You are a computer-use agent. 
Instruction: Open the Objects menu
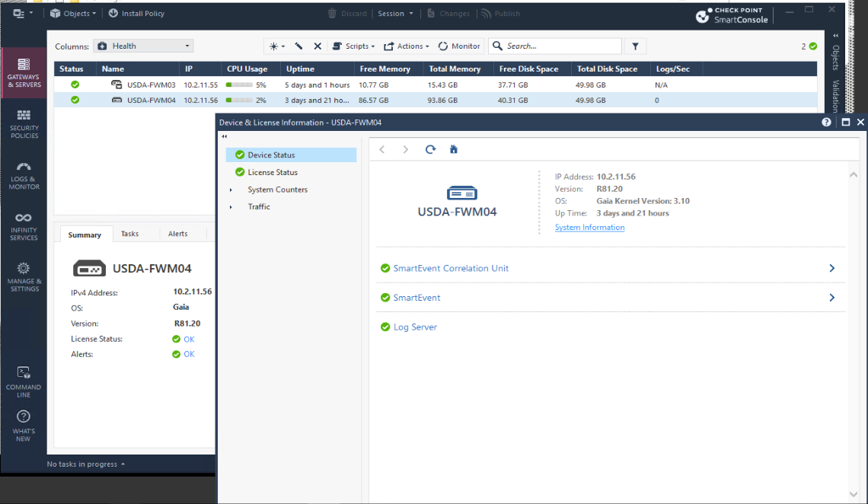pos(73,13)
